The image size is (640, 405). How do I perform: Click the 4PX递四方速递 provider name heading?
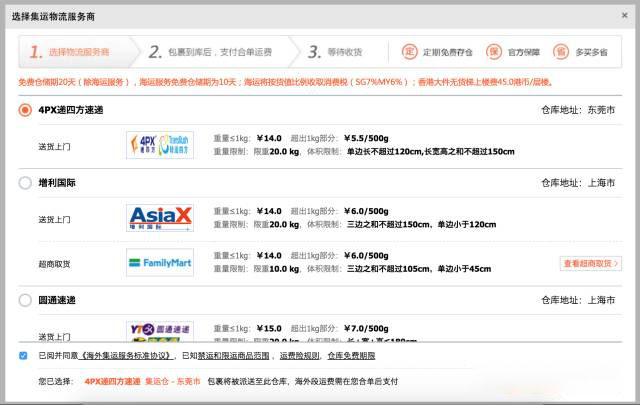pos(71,110)
